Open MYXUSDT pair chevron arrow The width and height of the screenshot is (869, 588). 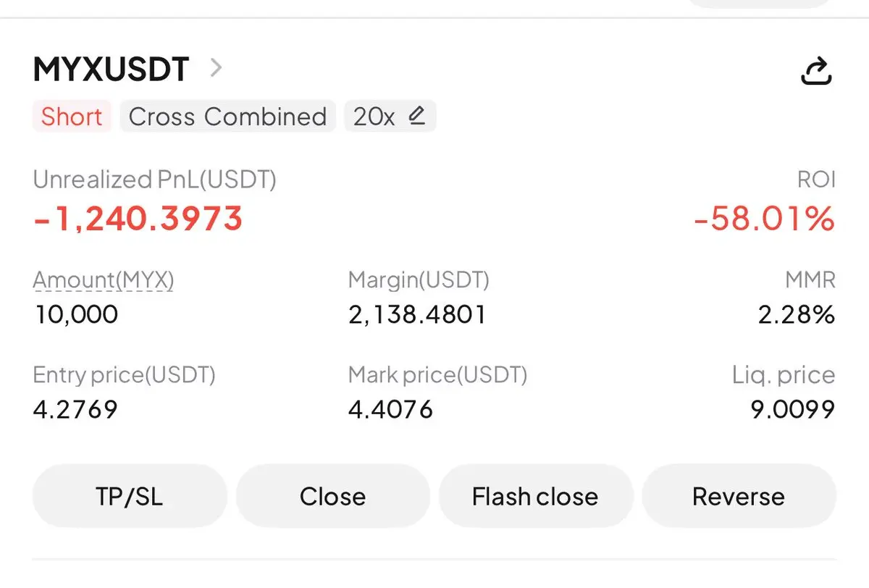pyautogui.click(x=215, y=69)
